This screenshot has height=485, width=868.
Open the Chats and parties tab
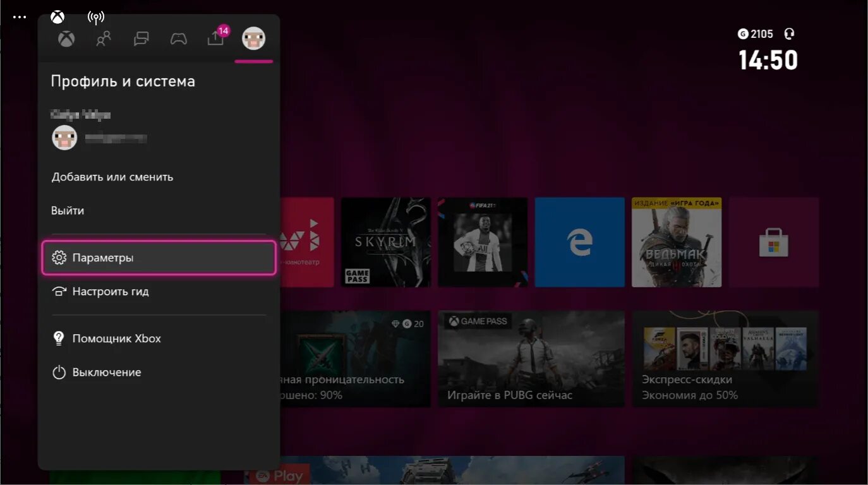pyautogui.click(x=142, y=39)
